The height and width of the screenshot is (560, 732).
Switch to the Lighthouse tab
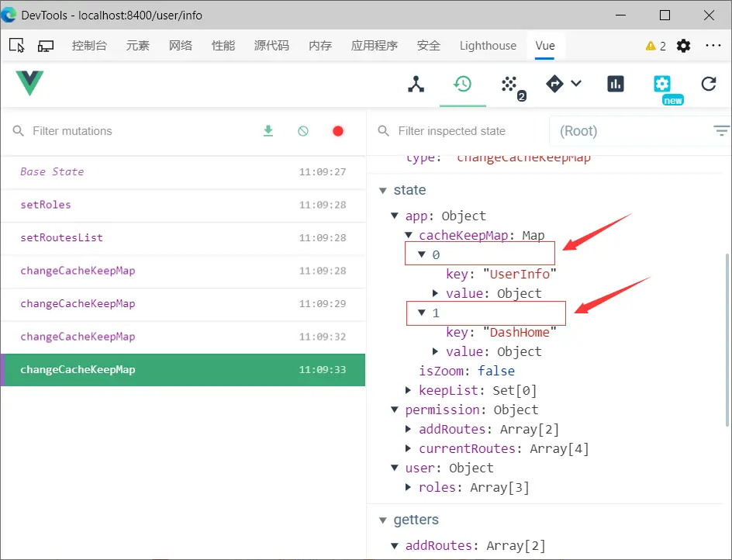click(488, 46)
